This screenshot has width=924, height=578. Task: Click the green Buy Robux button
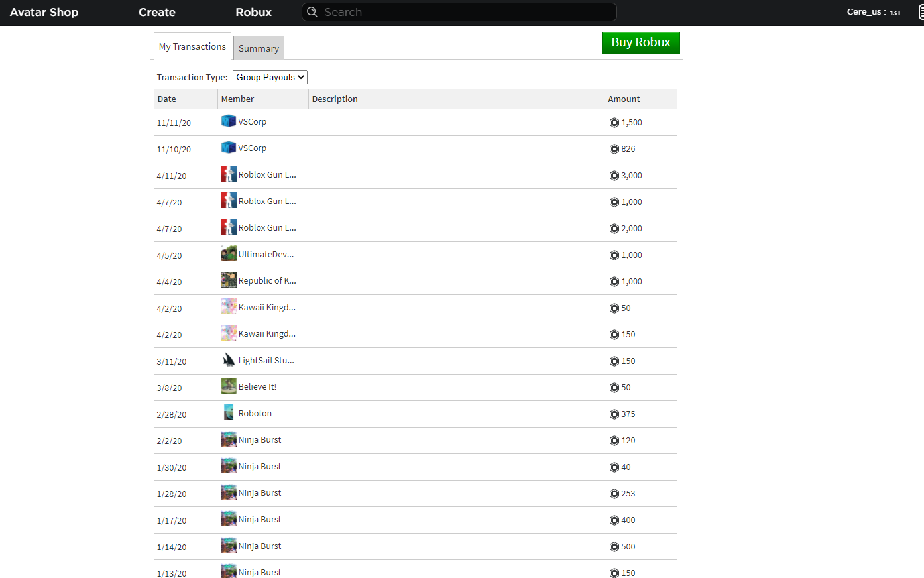641,42
